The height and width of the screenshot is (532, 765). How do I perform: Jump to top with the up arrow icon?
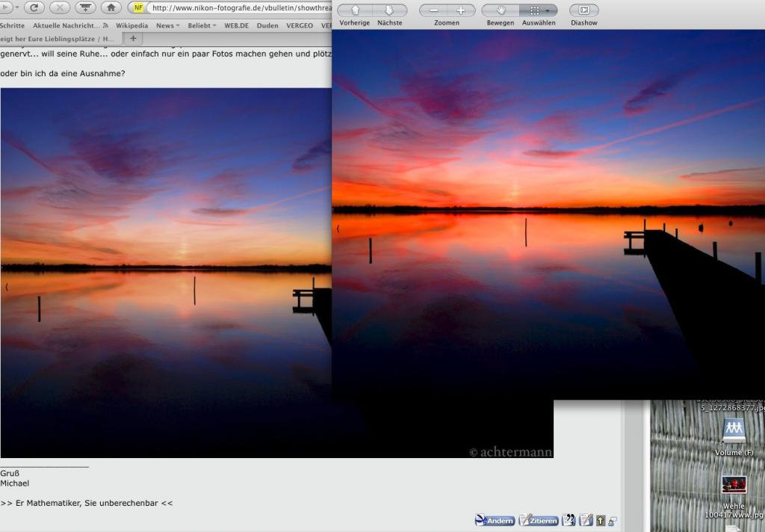pyautogui.click(x=601, y=521)
